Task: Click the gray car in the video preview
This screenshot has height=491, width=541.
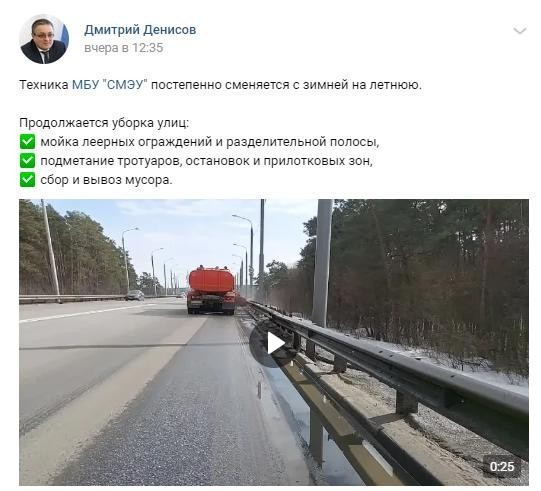Action: point(135,295)
